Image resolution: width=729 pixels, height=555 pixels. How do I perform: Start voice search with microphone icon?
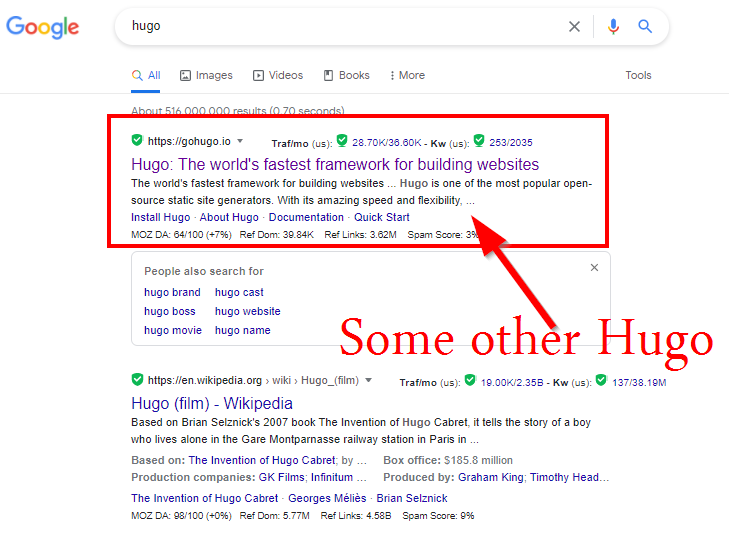613,27
